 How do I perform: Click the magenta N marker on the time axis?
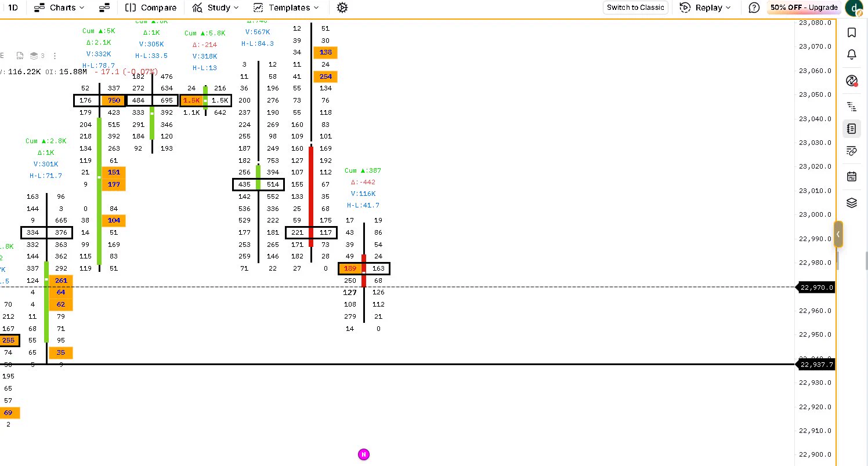(364, 454)
